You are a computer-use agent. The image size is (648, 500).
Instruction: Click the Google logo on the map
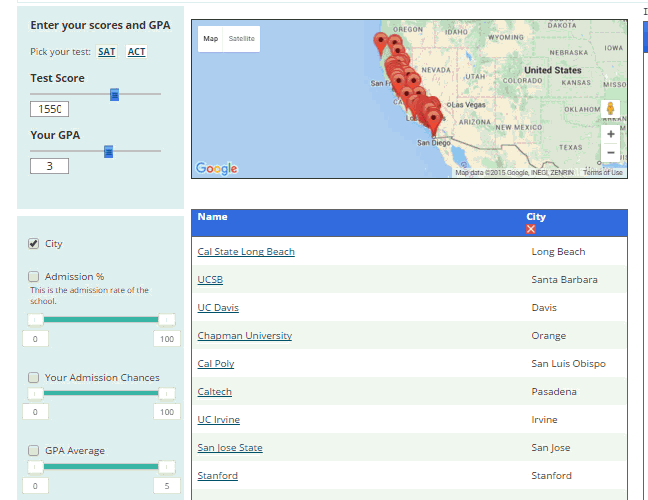[x=216, y=168]
